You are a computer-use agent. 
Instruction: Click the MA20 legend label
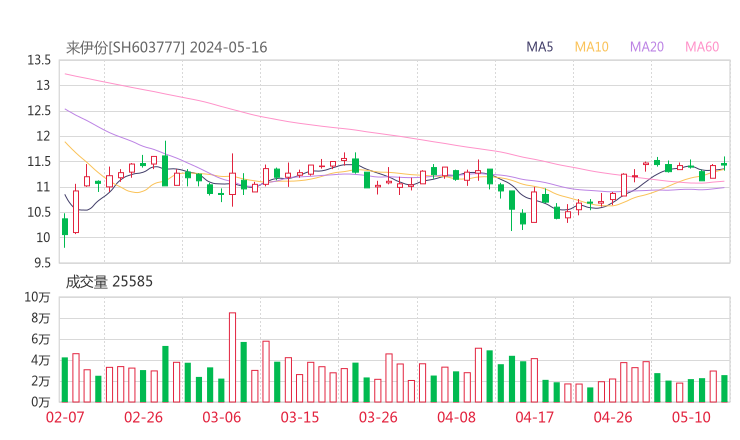coord(647,47)
